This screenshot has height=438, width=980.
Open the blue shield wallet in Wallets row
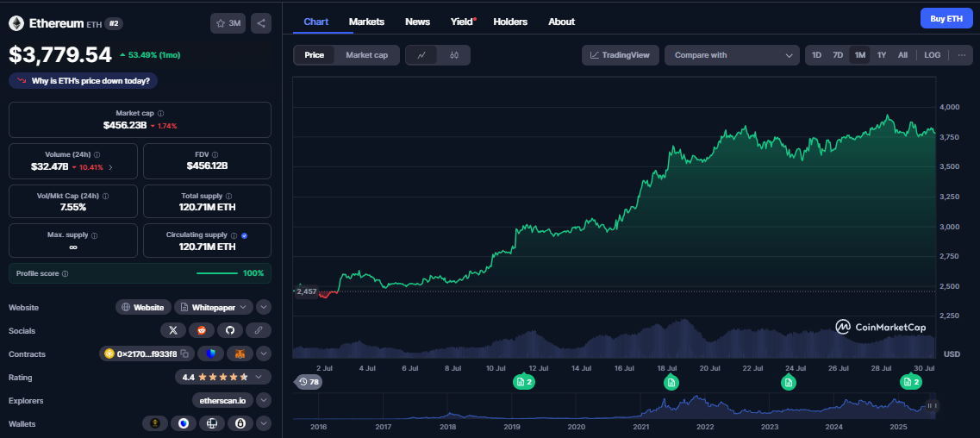(x=184, y=423)
